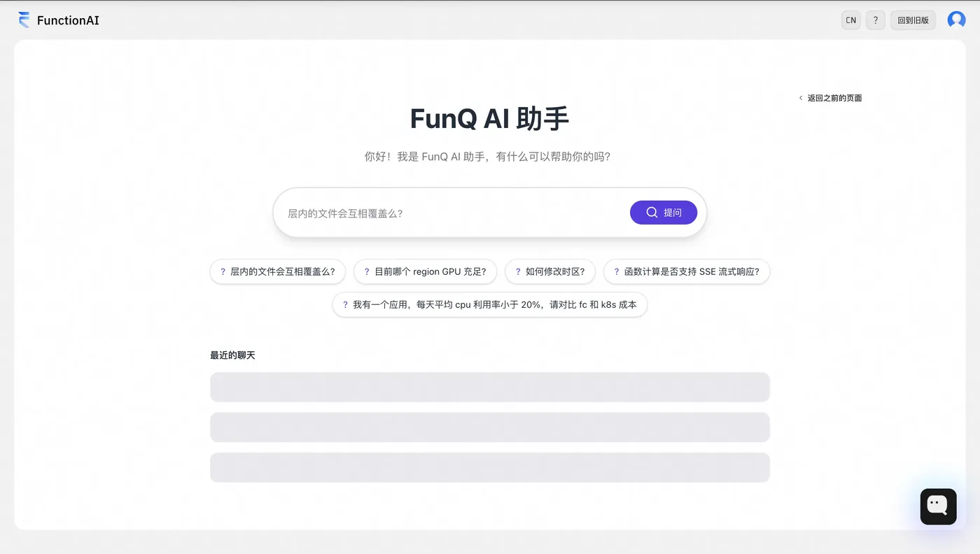Viewport: 980px width, 554px height.
Task: Open the second recent chat placeholder
Action: [x=490, y=427]
